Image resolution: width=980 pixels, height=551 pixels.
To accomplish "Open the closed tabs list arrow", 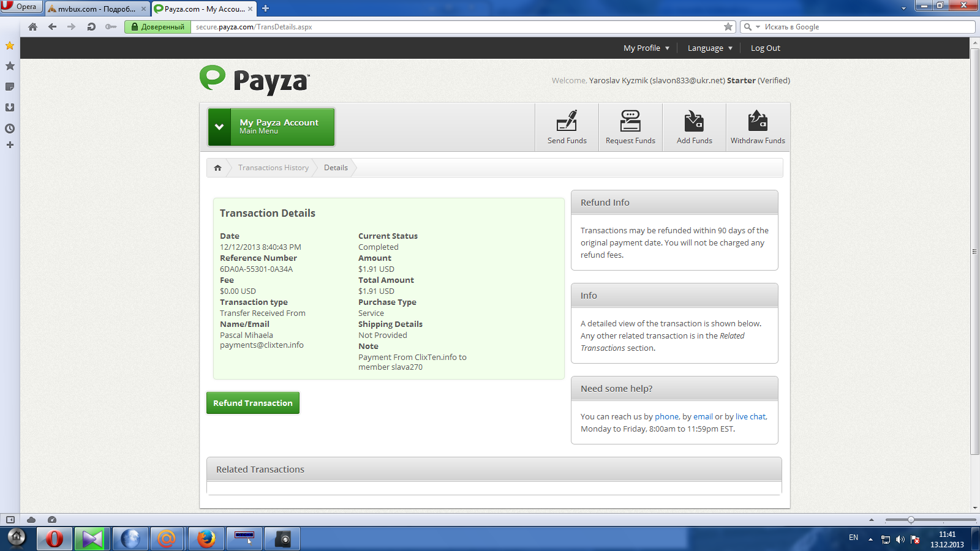I will click(x=903, y=9).
